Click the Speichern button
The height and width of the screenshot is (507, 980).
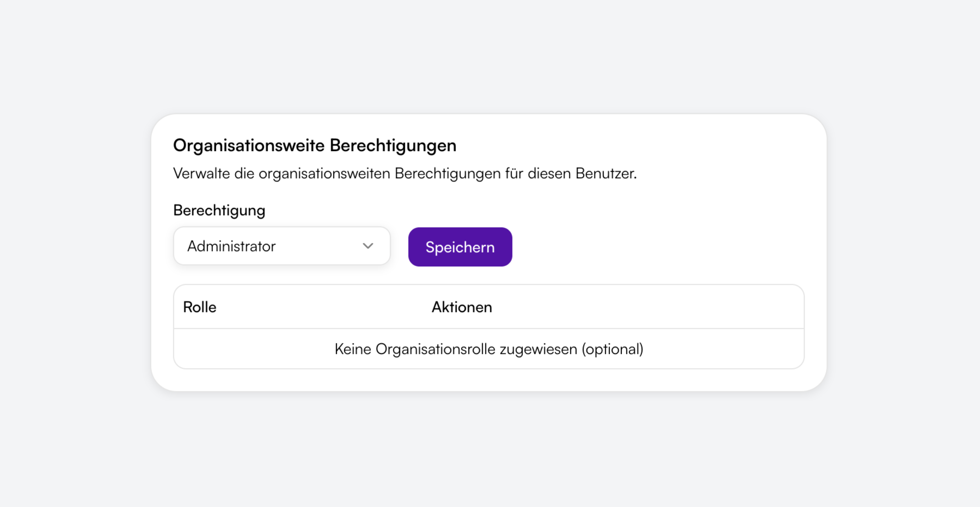click(x=460, y=247)
